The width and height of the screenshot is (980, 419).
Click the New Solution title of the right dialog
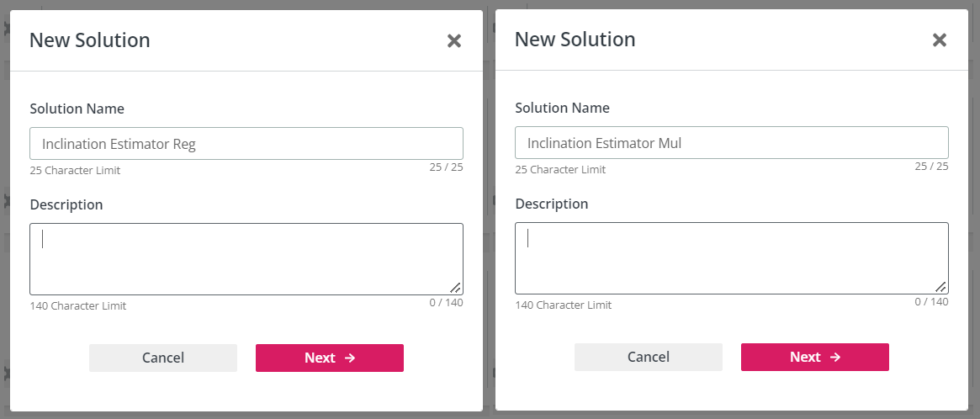(x=575, y=39)
